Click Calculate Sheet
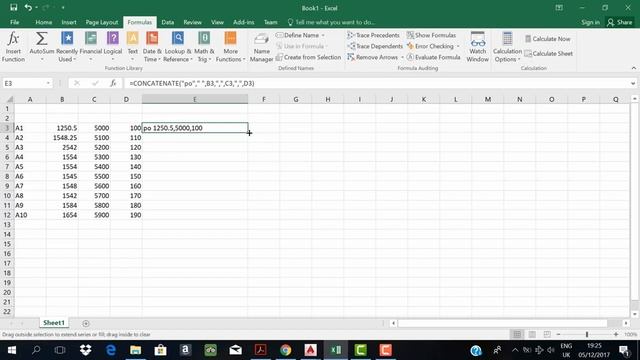 coord(549,54)
